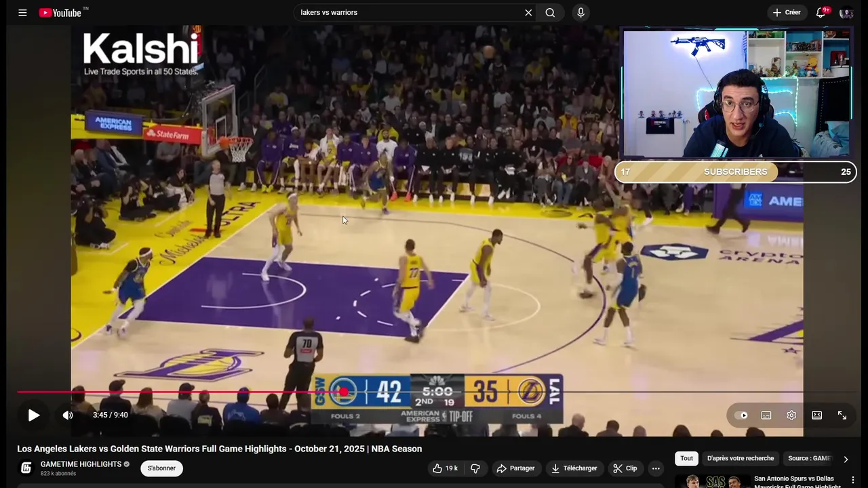Click the video title Los Angeles Lakers vs Golden State

[x=220, y=449]
